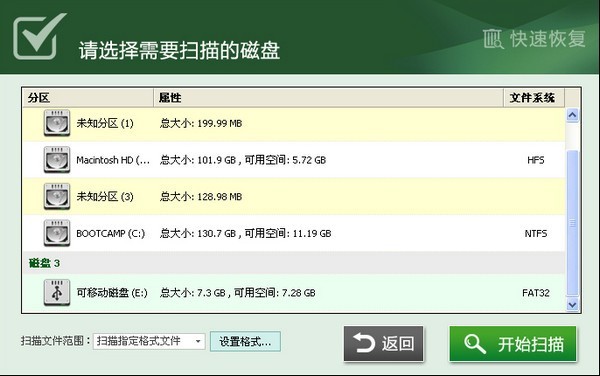The width and height of the screenshot is (600, 376).
Task: Sort by the 文件系统 column header
Action: [534, 98]
